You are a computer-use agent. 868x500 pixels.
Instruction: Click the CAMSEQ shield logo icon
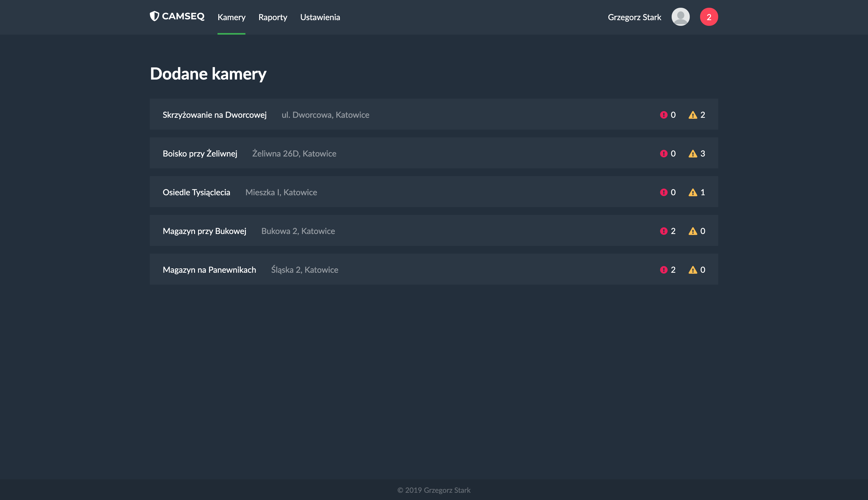(154, 16)
